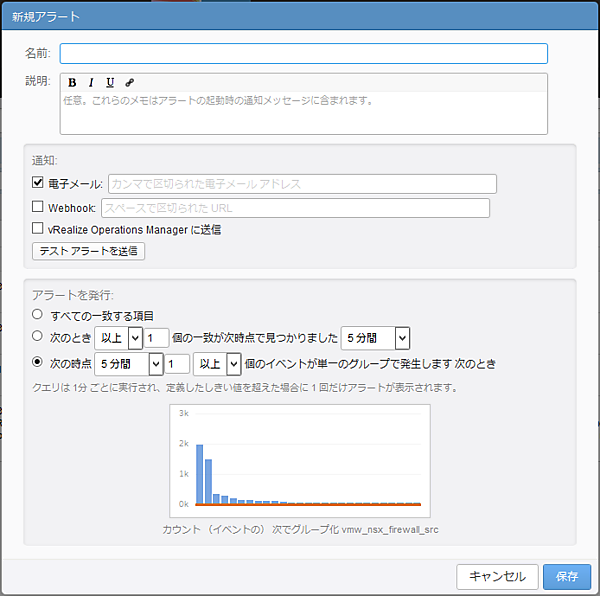The height and width of the screenshot is (596, 600).
Task: Click the Bold formatting icon
Action: [72, 83]
